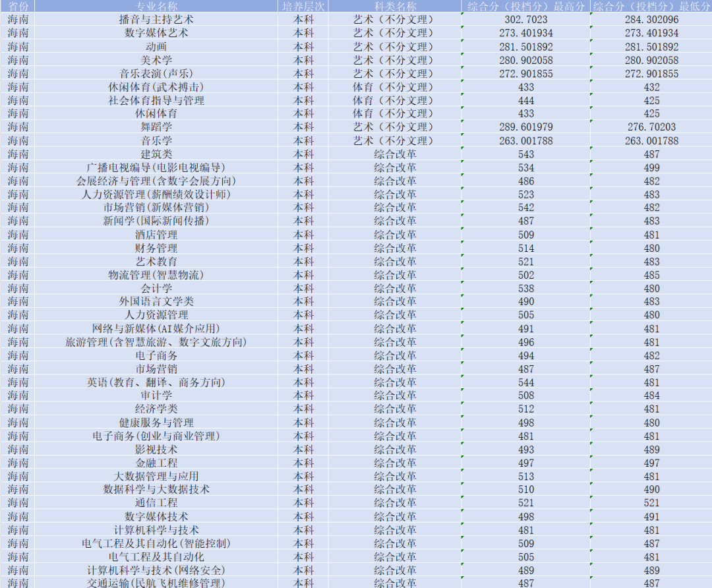
Task: Click the 交通运输(民航飞机维修管理) cell
Action: (156, 583)
